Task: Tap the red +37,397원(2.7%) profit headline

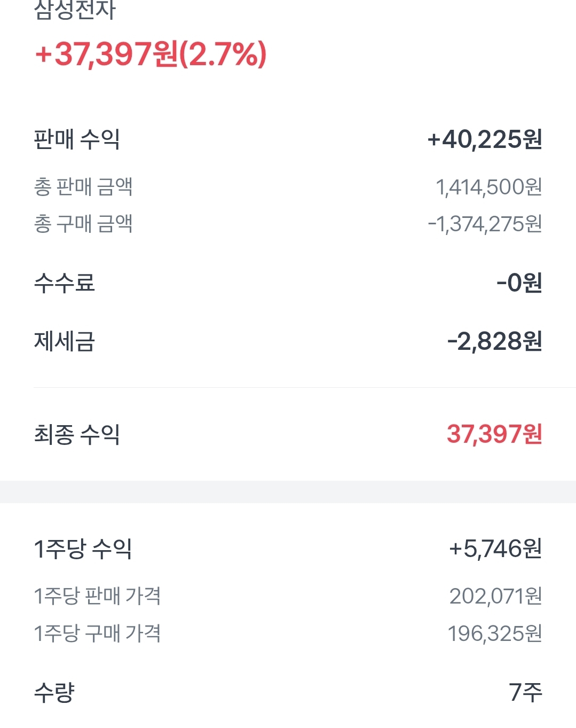Action: point(151,54)
